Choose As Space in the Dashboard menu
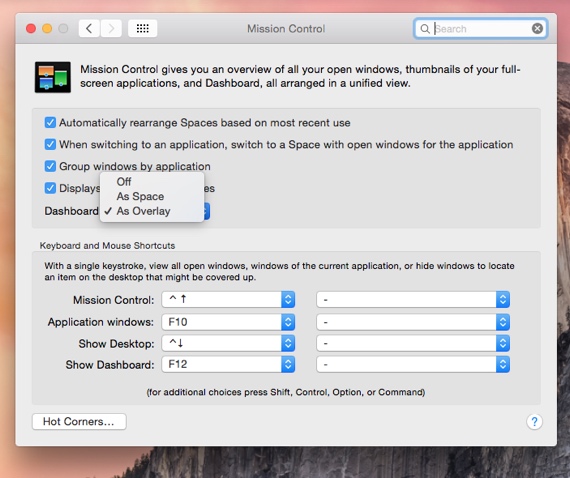This screenshot has height=478, width=570. point(152,196)
